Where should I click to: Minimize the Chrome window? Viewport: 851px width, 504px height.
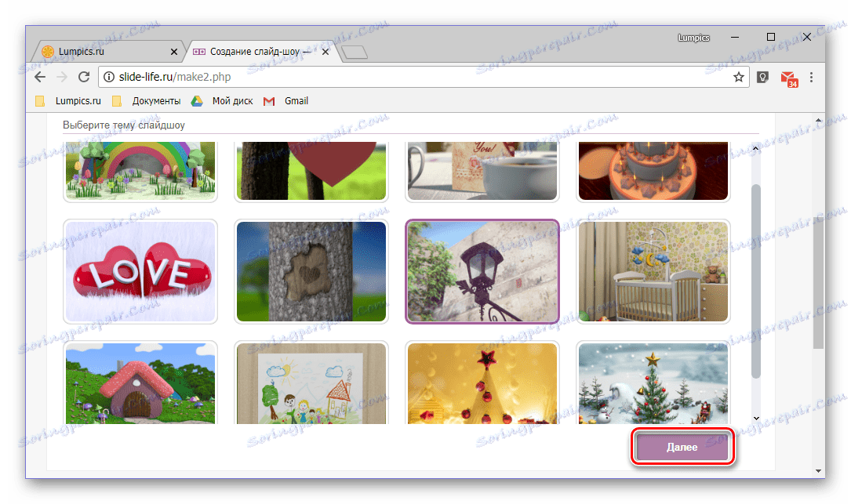[x=735, y=37]
